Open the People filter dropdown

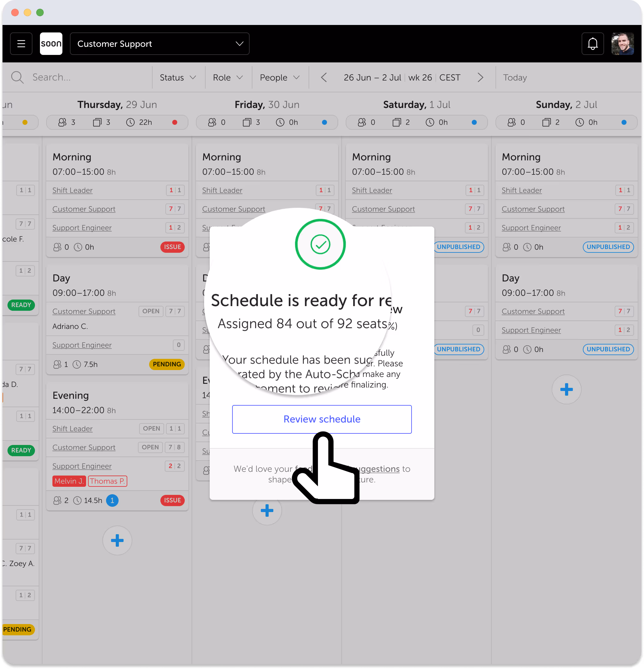click(280, 77)
